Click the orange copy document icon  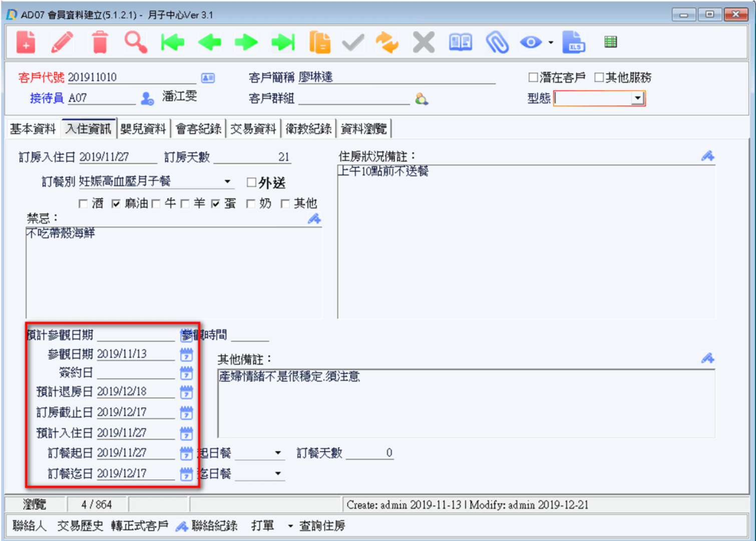coord(320,42)
